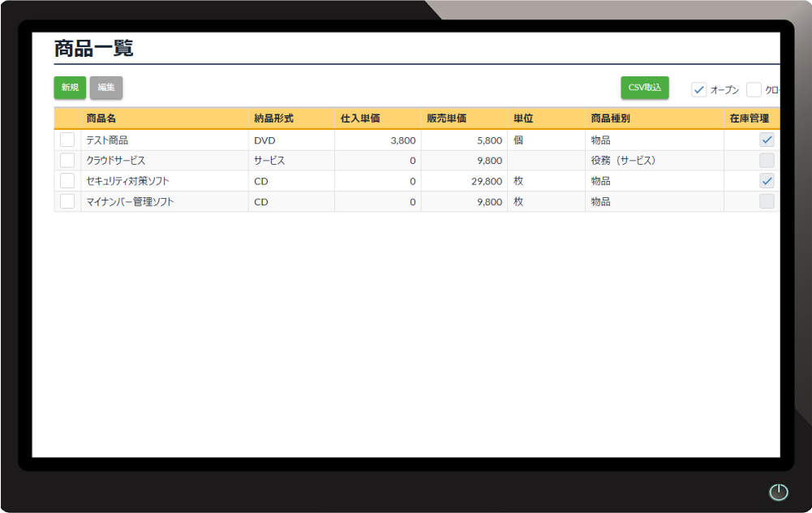
Task: Select the テスト商品 row checkbox
Action: (67, 140)
